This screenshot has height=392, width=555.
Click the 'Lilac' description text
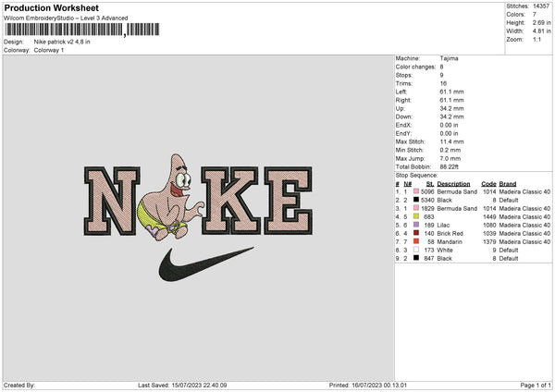[443, 225]
